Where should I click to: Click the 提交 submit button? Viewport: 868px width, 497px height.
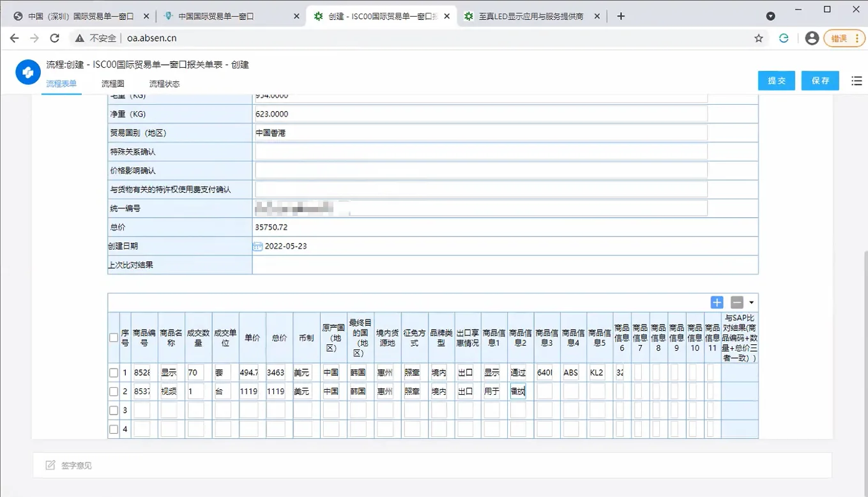[777, 80]
